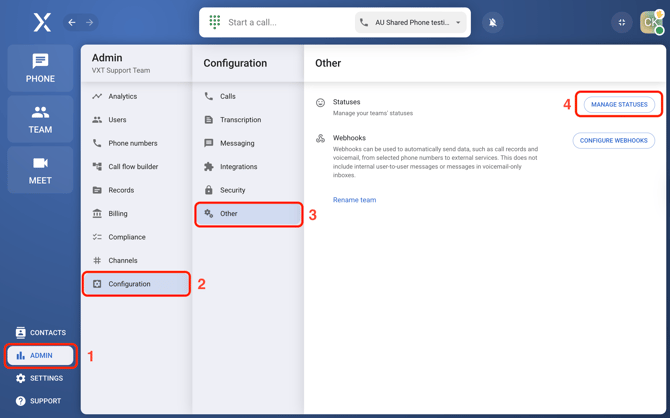
Task: Click the VXT X logo icon
Action: pos(42,22)
